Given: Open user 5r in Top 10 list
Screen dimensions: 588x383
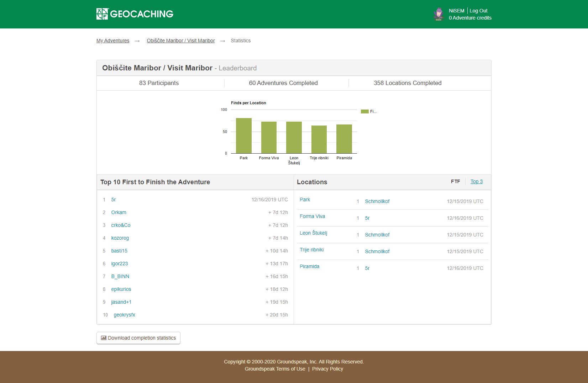Looking at the screenshot, I should (x=114, y=200).
